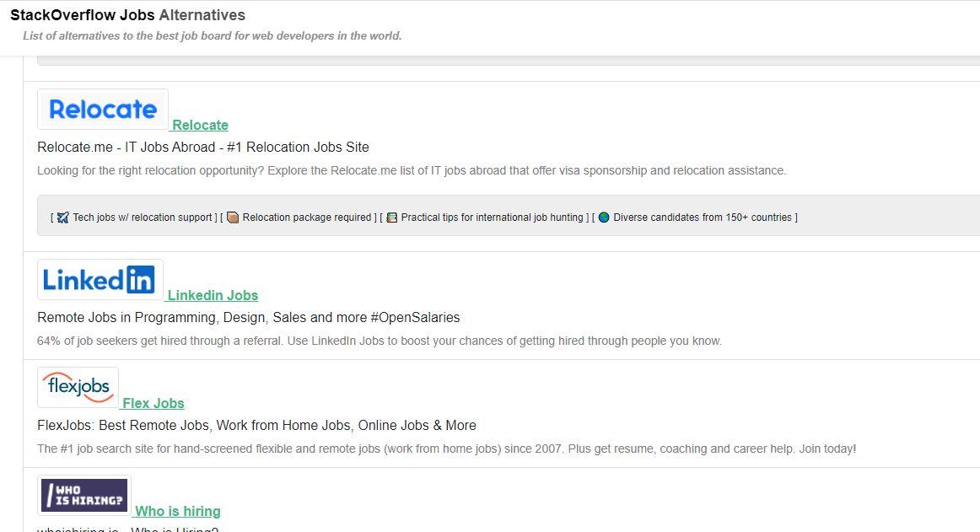Follow the Relocate link
The image size is (980, 532).
(x=200, y=125)
